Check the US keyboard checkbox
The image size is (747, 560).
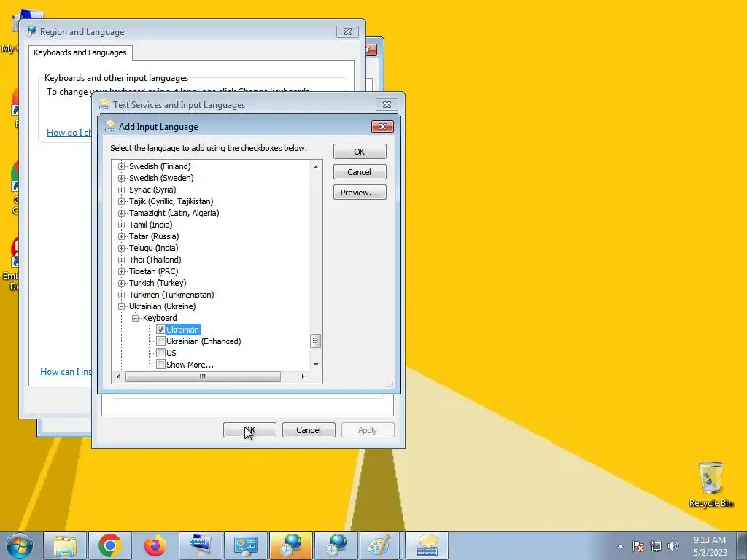coord(161,353)
